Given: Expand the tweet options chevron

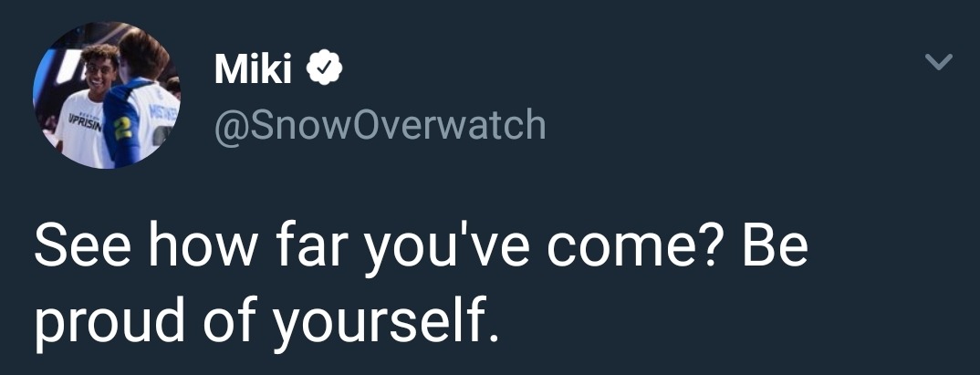Looking at the screenshot, I should tap(939, 61).
